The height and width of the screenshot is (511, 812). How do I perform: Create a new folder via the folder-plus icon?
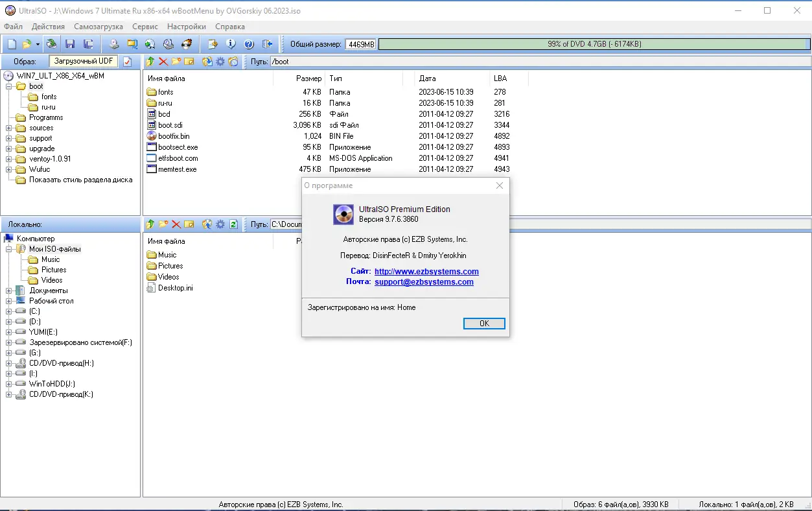176,61
